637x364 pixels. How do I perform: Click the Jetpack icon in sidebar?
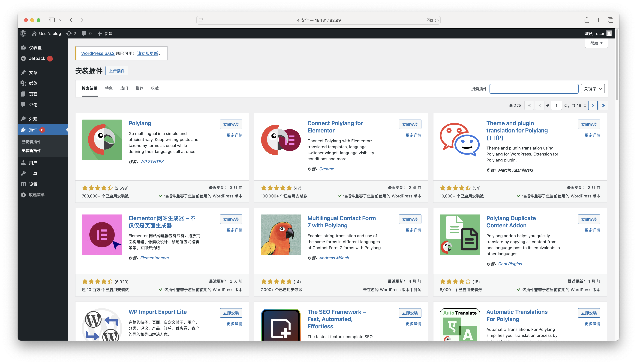pos(23,58)
